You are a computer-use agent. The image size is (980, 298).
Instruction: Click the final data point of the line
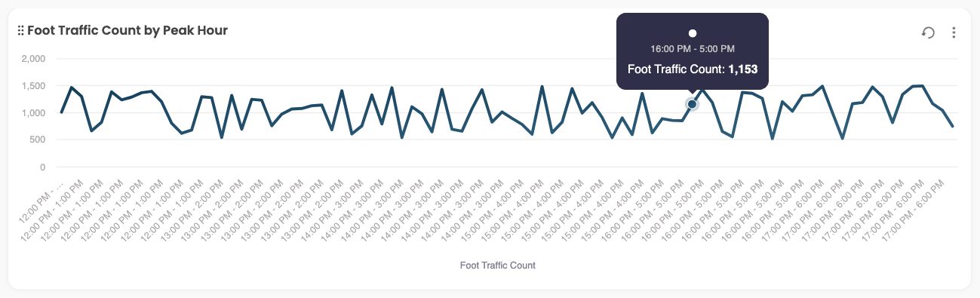point(952,126)
